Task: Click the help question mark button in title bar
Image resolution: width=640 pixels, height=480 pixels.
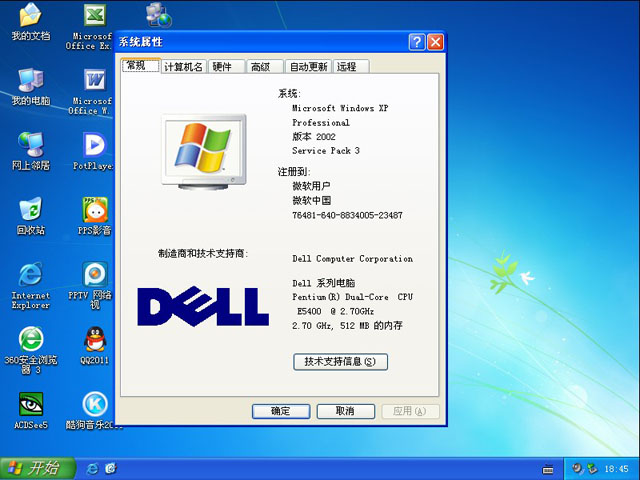Action: pyautogui.click(x=417, y=42)
